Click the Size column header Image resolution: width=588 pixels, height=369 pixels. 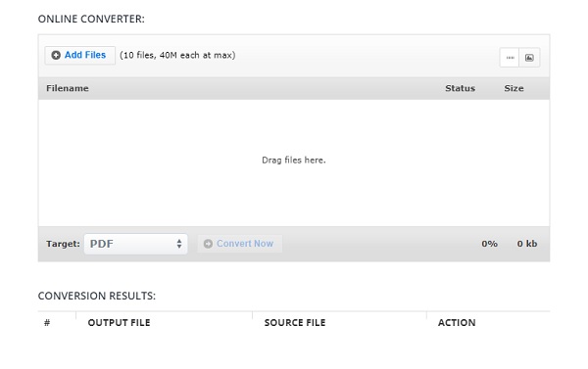[514, 88]
